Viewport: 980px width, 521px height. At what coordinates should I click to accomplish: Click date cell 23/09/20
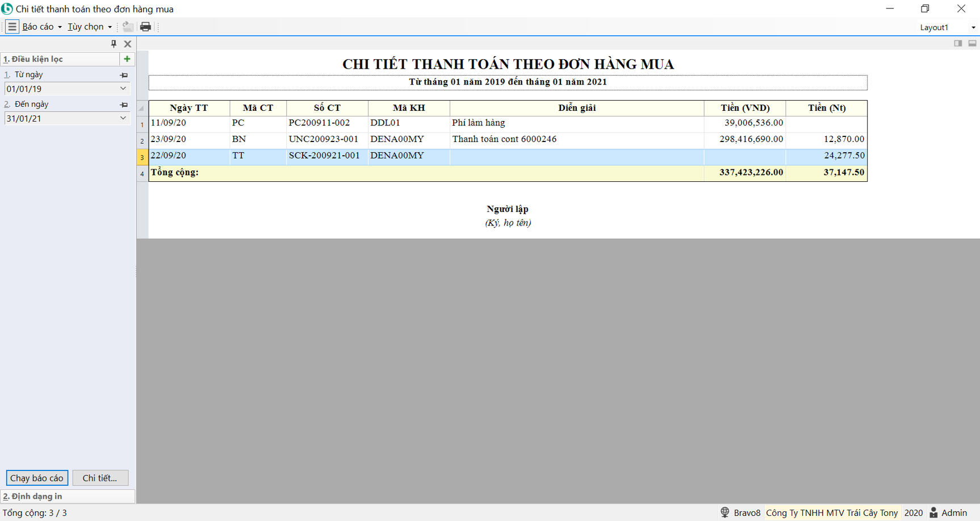189,140
